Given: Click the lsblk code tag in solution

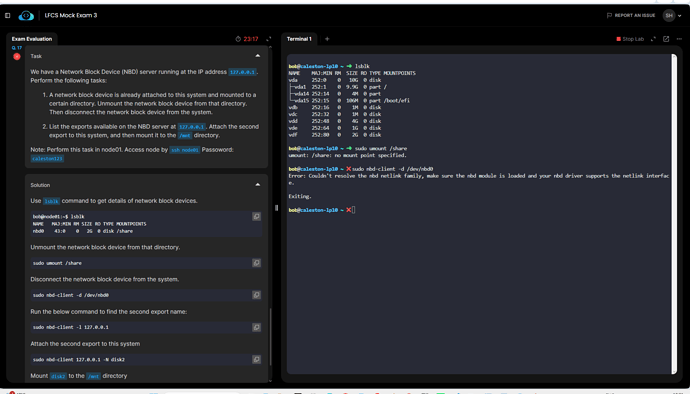Looking at the screenshot, I should point(51,201).
